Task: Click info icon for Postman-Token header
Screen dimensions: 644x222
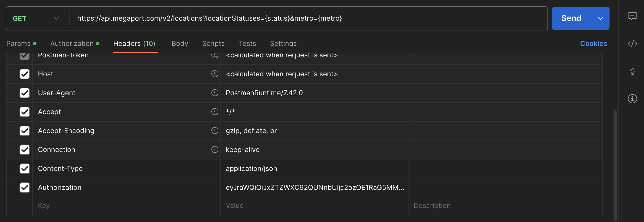Action: click(215, 55)
